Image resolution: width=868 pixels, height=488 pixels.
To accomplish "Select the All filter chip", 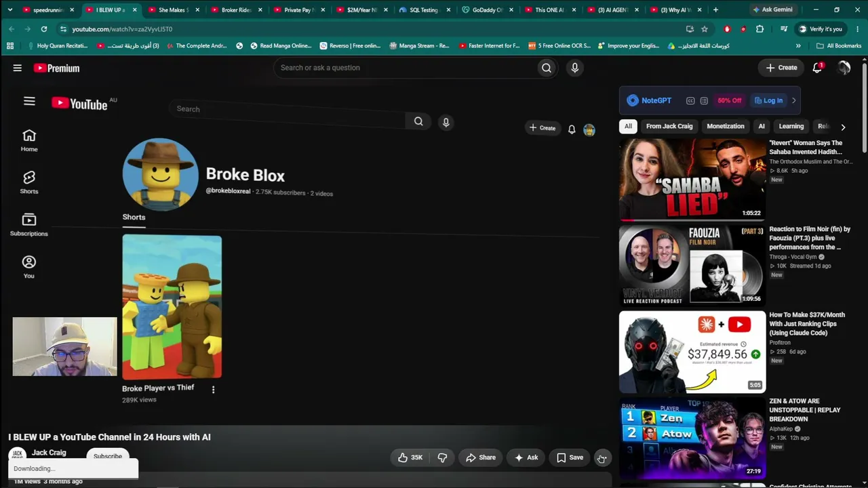I will [628, 126].
